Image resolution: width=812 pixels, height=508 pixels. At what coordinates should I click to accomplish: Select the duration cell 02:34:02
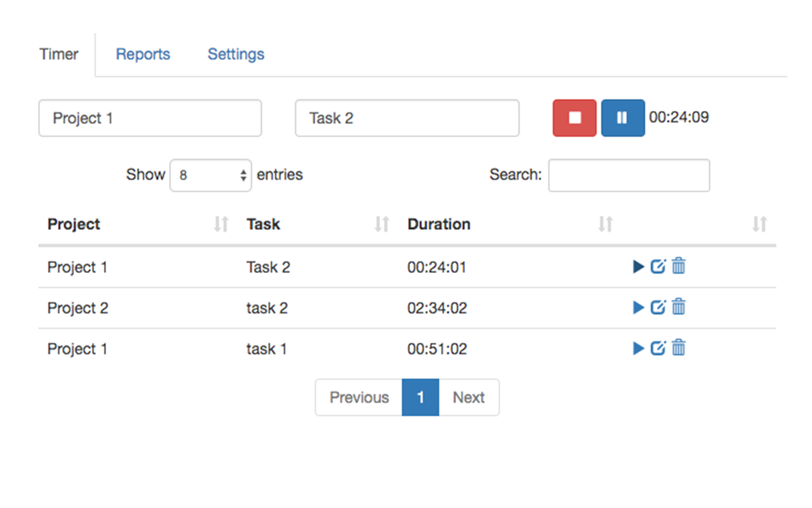437,308
